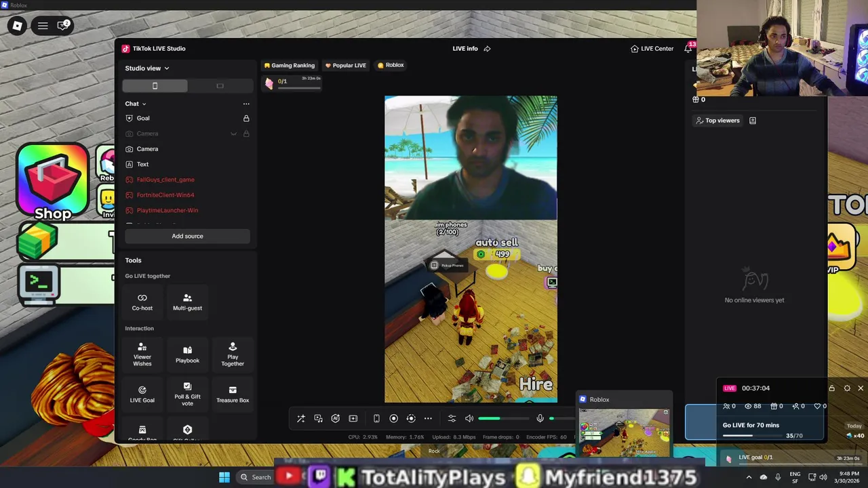Image resolution: width=868 pixels, height=488 pixels.
Task: Click the sparkle screen overlay toolbar icon
Action: 353,419
